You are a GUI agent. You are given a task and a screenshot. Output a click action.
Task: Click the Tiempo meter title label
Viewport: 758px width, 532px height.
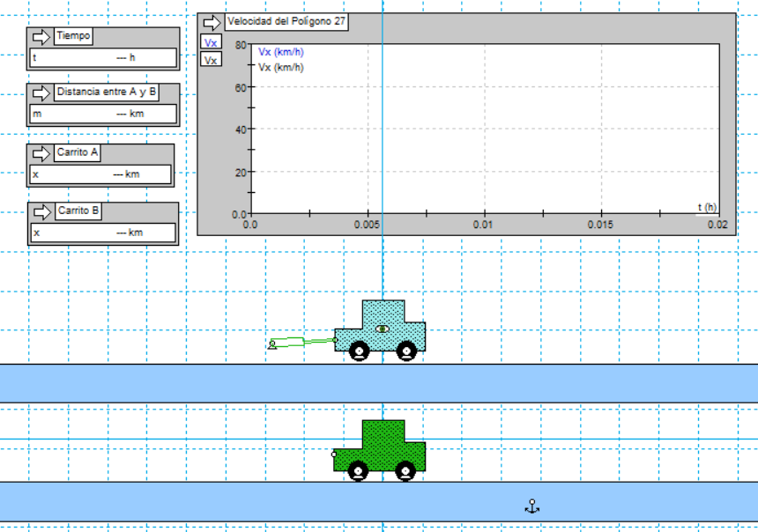pyautogui.click(x=72, y=36)
